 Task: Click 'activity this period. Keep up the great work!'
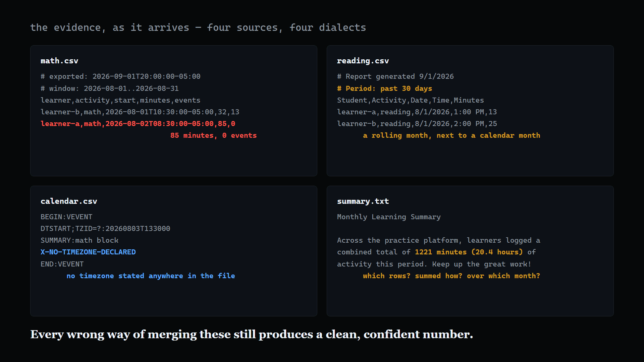click(x=434, y=264)
